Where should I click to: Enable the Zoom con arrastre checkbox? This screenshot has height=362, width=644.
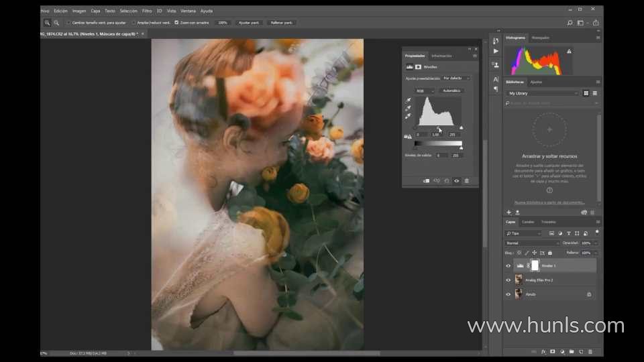click(176, 22)
